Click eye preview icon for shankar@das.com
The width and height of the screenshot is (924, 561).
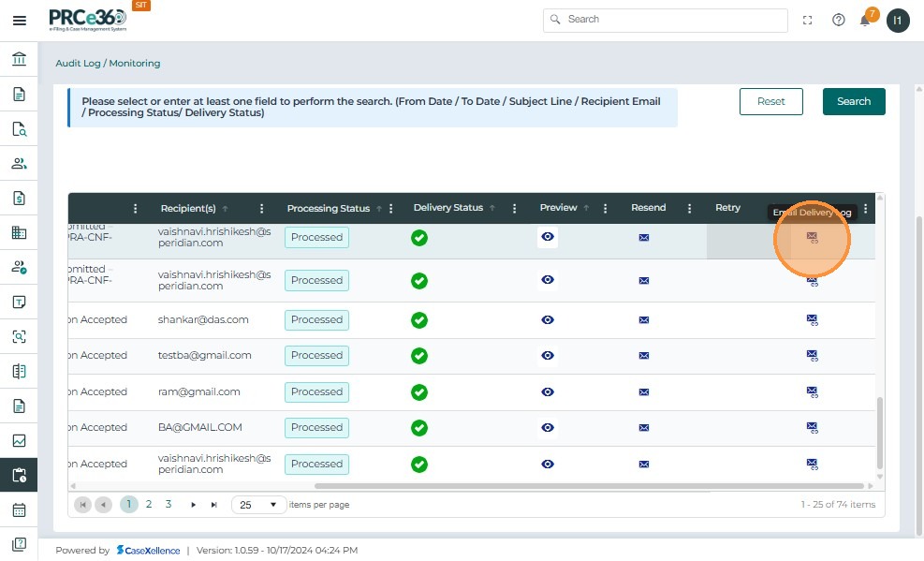pyautogui.click(x=548, y=320)
